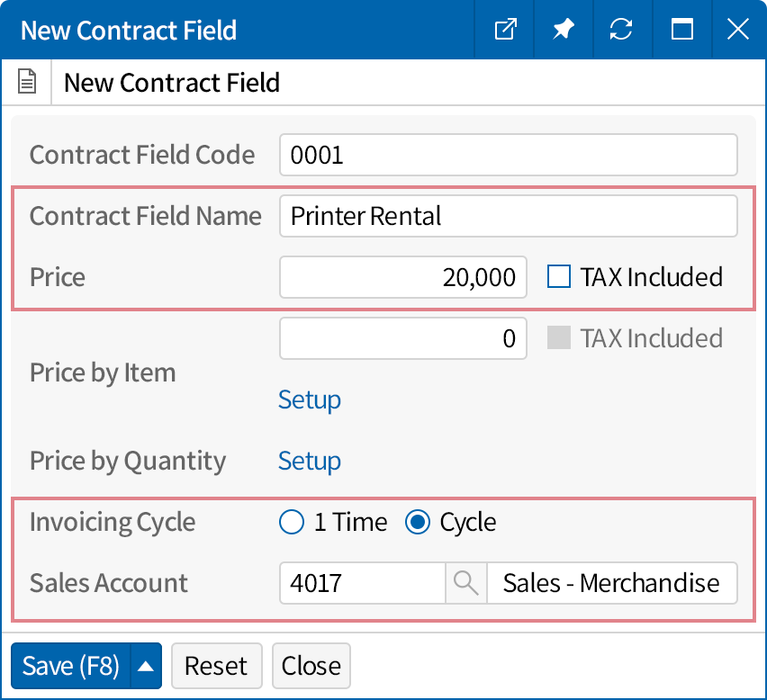Reset the contract field form
Viewport: 767px width, 700px height.
(216, 666)
